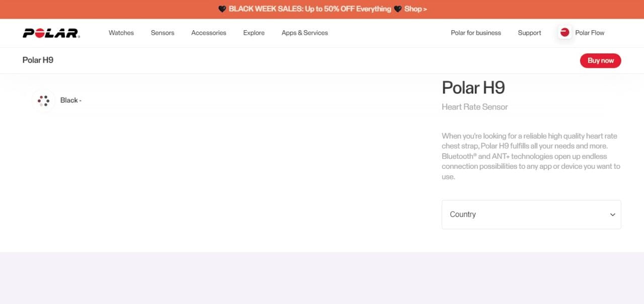644x304 pixels.
Task: Click the Polar H9 sticky bar title
Action: coord(38,60)
